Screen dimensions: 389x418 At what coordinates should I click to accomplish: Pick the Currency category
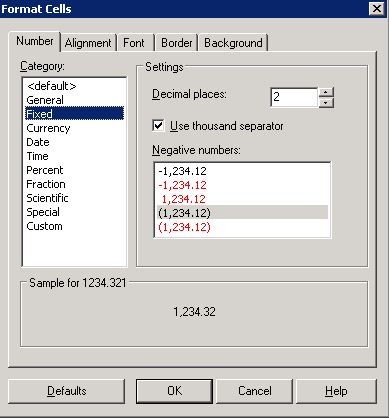pos(74,128)
